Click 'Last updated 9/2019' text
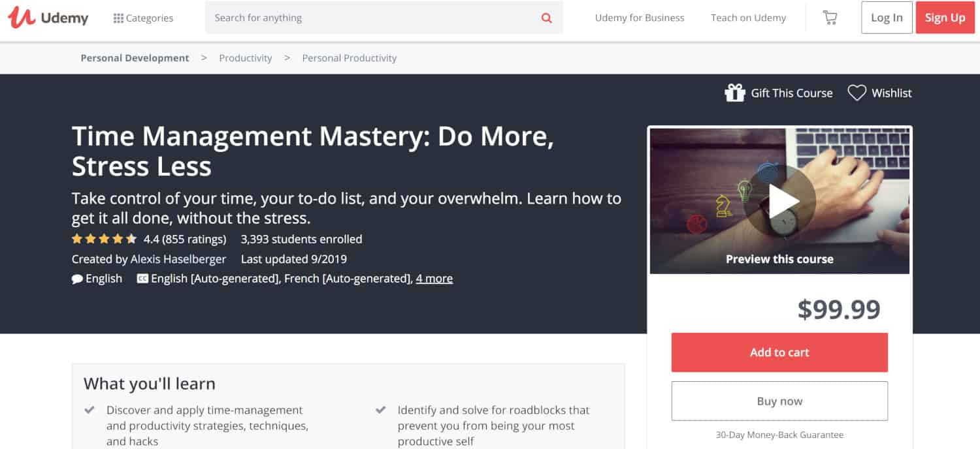 point(294,259)
